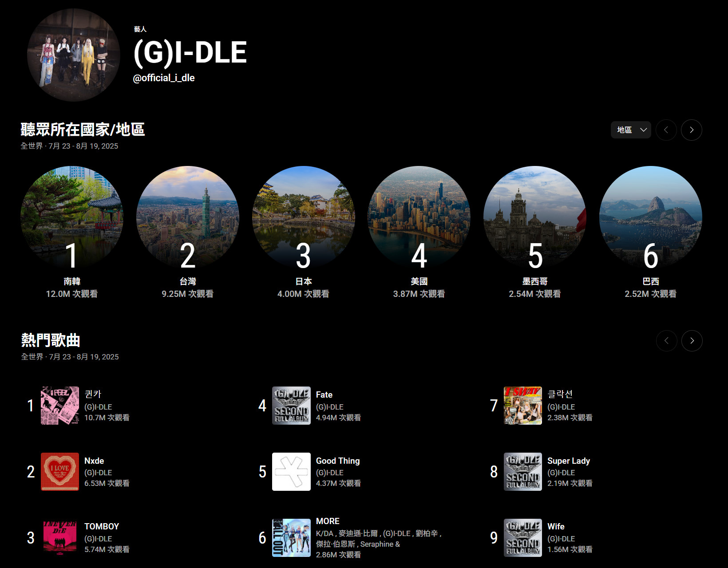Open the 地區 region dropdown

(630, 130)
